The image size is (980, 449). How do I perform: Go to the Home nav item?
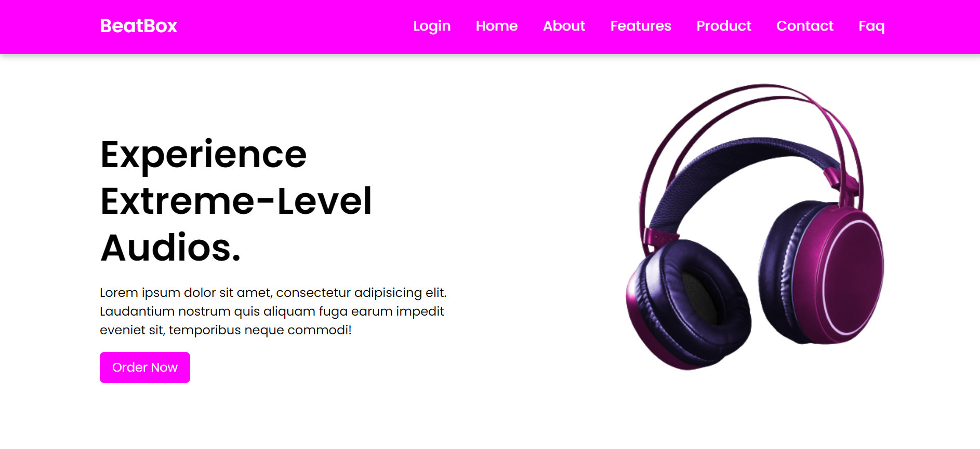[x=497, y=26]
